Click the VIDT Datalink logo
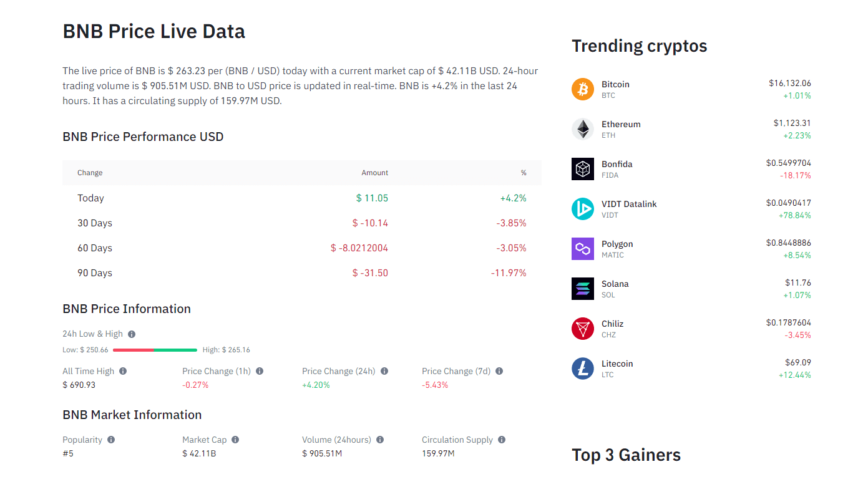This screenshot has height=477, width=868. coord(582,209)
